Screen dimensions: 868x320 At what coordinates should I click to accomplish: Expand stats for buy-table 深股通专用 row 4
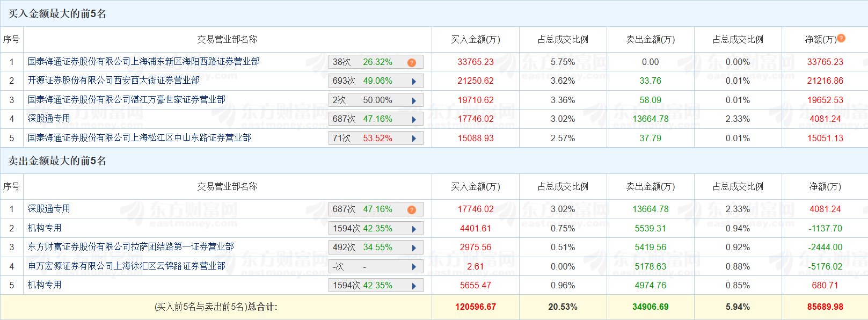(414, 120)
